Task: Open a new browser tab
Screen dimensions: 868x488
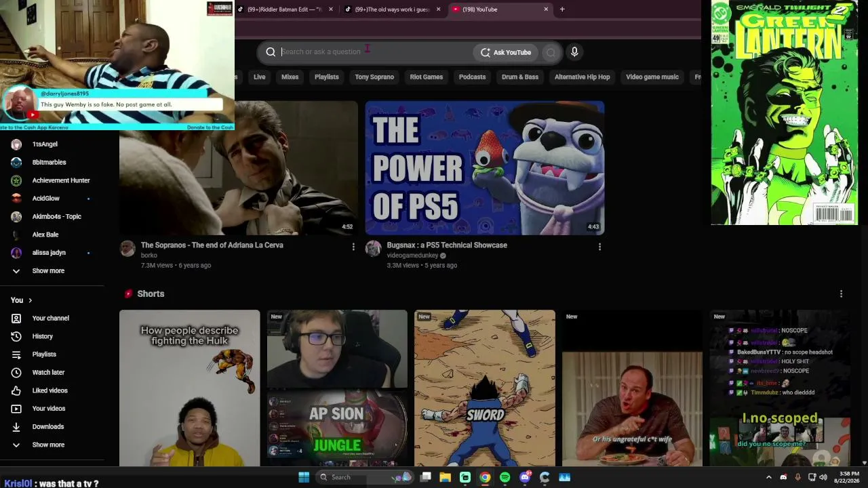Action: click(x=562, y=9)
